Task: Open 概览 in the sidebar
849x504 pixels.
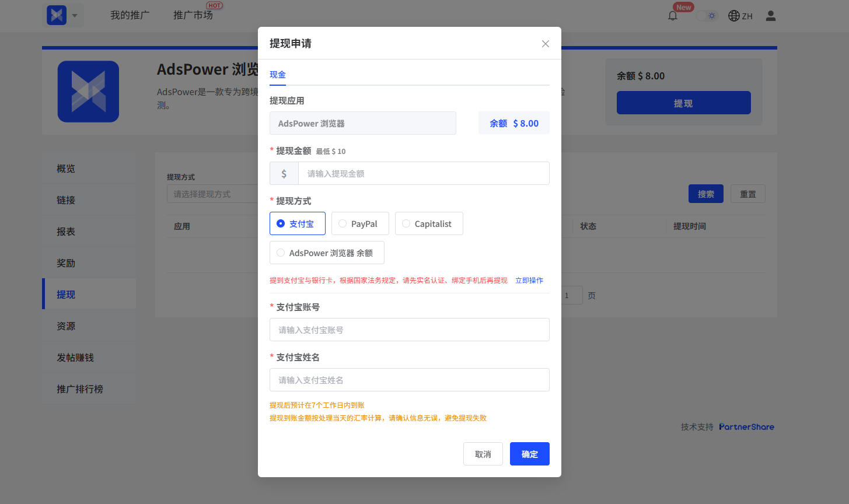Action: (x=89, y=169)
